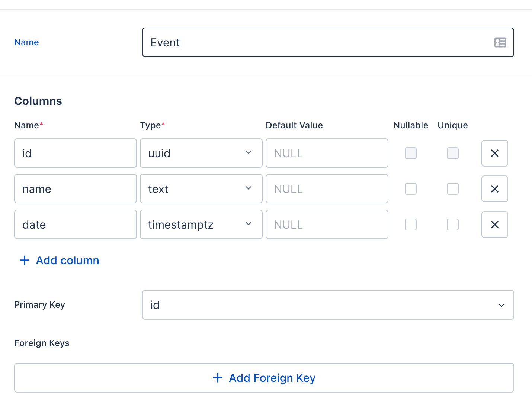This screenshot has height=400, width=532.
Task: Click the NULL default value field for name
Action: click(x=327, y=189)
